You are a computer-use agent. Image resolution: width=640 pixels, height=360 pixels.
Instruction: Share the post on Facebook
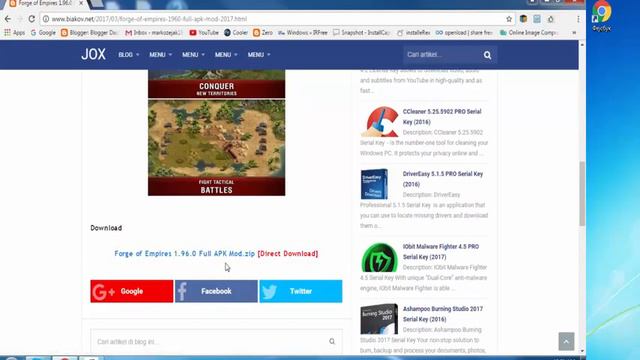point(216,291)
